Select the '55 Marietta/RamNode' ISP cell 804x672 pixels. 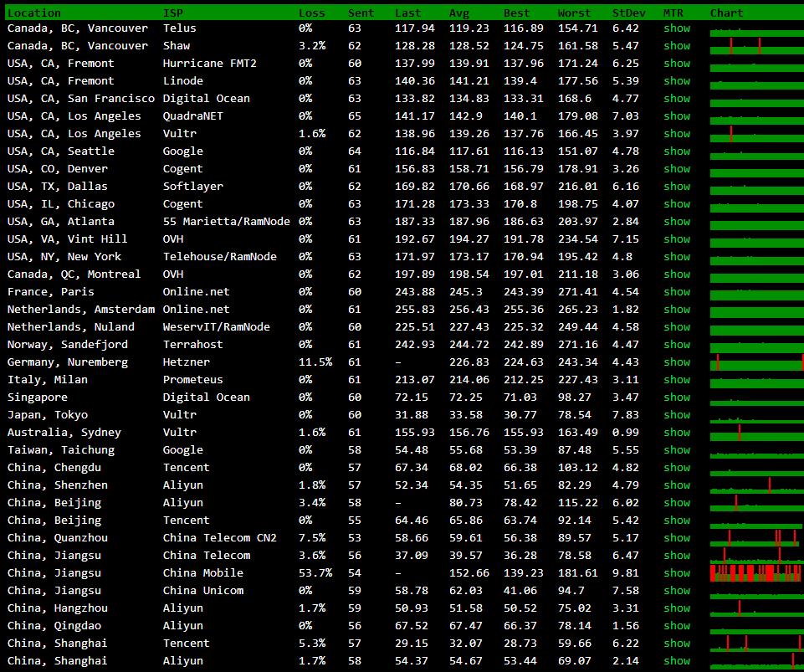click(x=226, y=222)
